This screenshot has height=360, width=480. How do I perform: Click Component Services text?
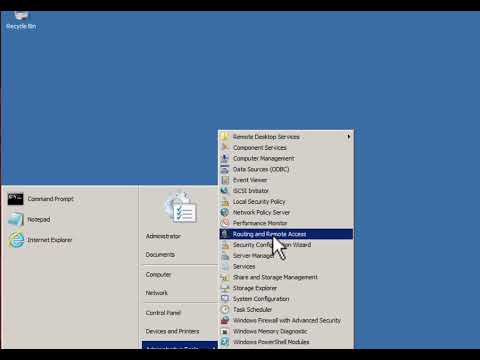260,147
